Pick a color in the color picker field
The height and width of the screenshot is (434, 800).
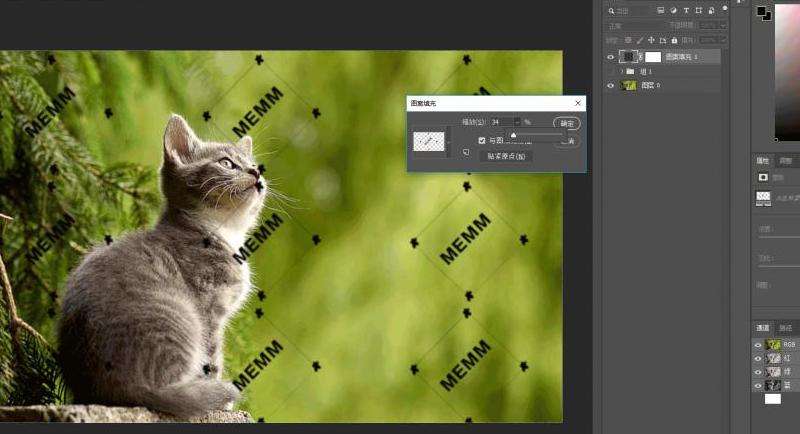(787, 71)
